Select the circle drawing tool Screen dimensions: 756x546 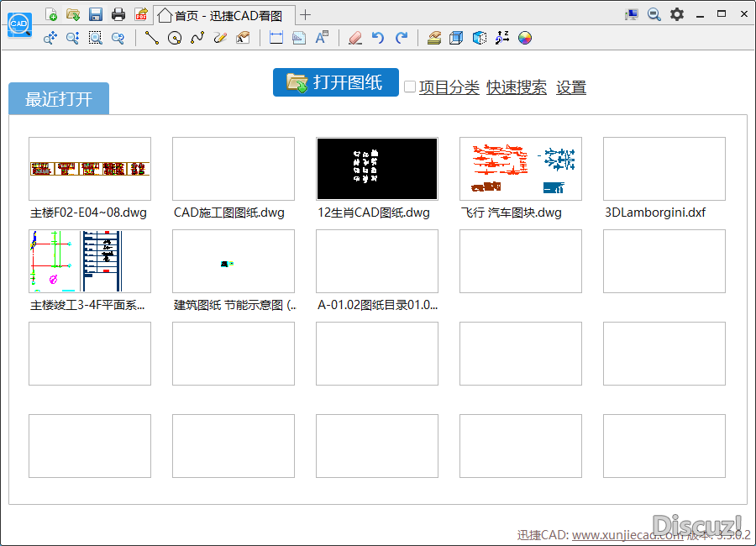pos(174,38)
